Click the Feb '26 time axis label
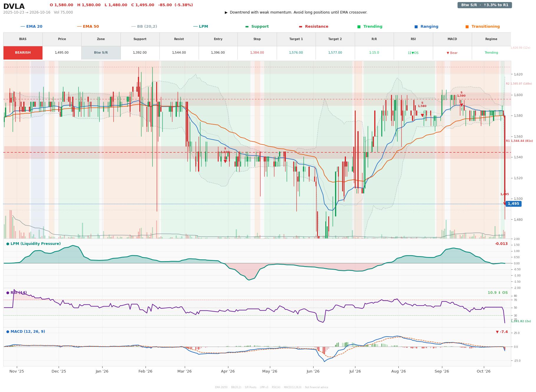The width and height of the screenshot is (536, 392). (145, 371)
